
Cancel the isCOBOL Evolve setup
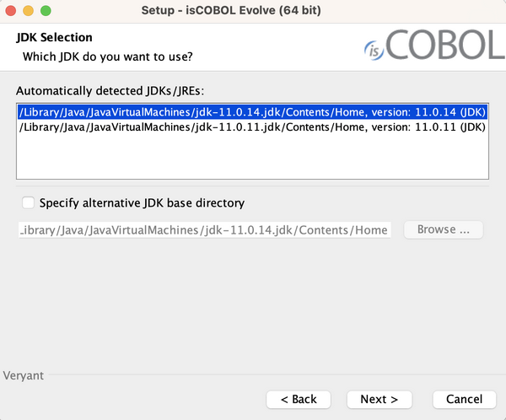click(x=464, y=400)
